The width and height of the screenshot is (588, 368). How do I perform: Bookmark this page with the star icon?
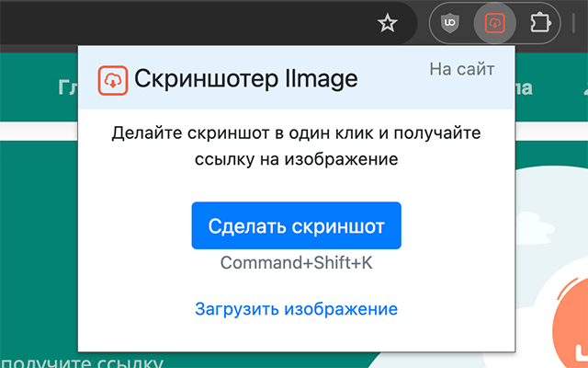tap(388, 23)
